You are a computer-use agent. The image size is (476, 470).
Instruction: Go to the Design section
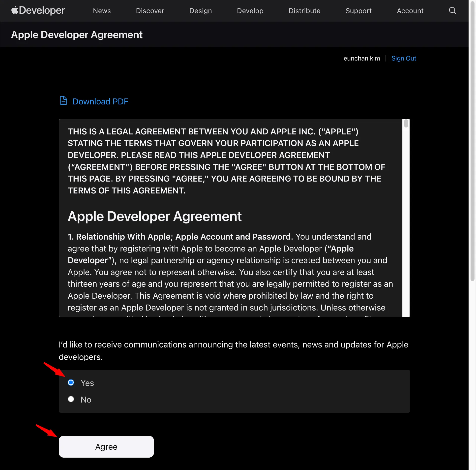coord(200,11)
